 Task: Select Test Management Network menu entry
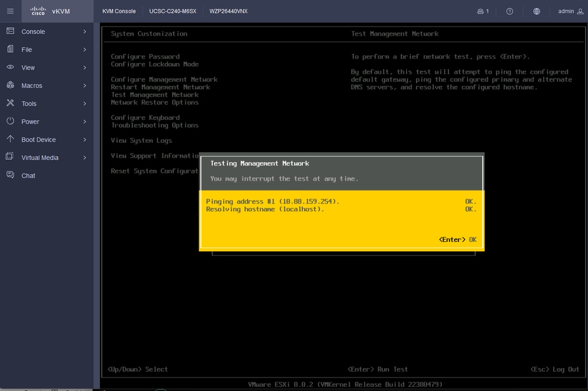[154, 94]
